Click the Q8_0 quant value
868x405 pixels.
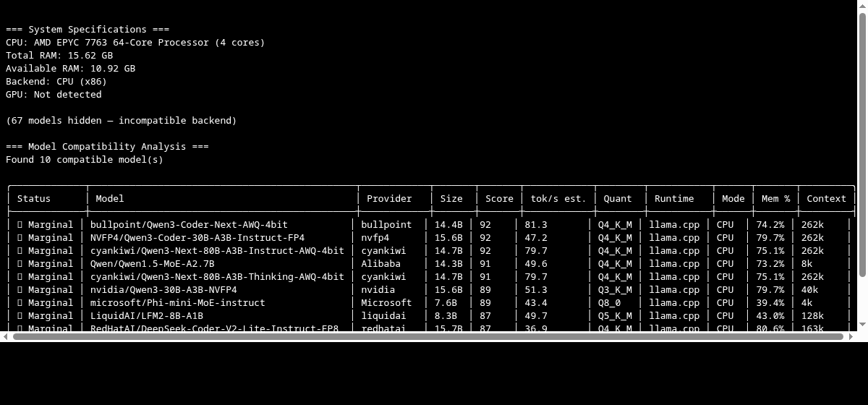[612, 303]
